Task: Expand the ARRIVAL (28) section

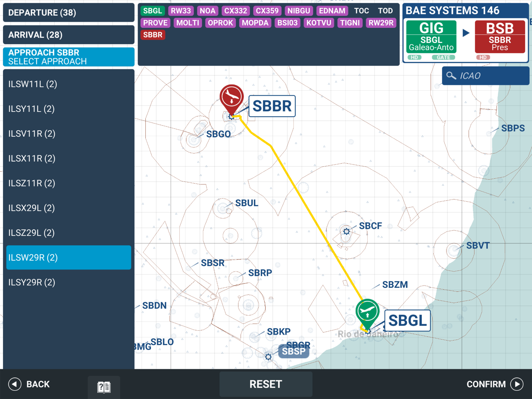Action: pyautogui.click(x=68, y=35)
